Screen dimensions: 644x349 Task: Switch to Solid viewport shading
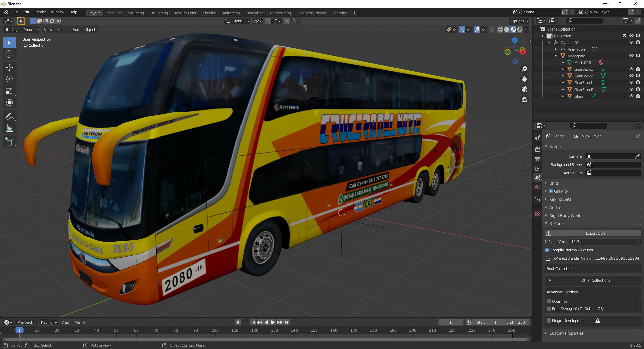[x=507, y=30]
